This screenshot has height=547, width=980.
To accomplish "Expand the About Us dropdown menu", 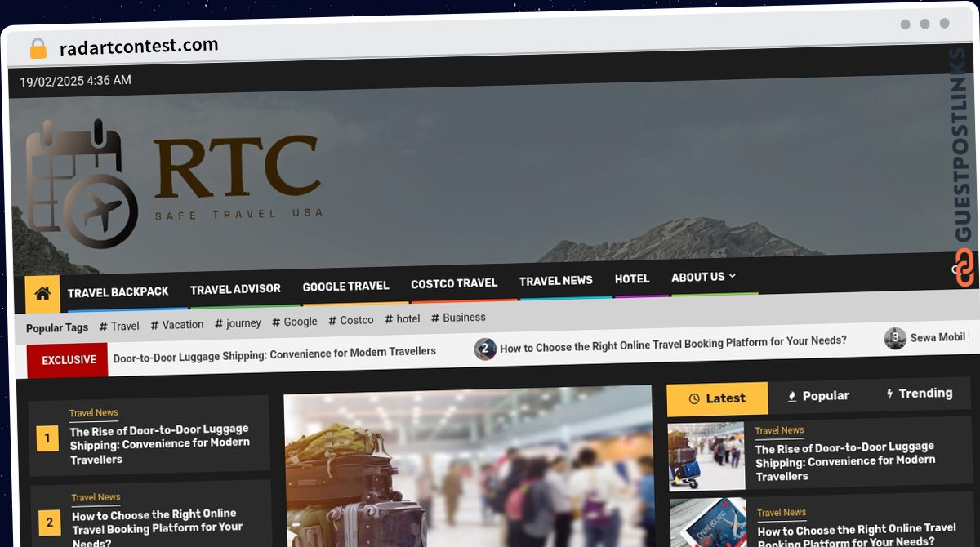I will click(x=703, y=278).
